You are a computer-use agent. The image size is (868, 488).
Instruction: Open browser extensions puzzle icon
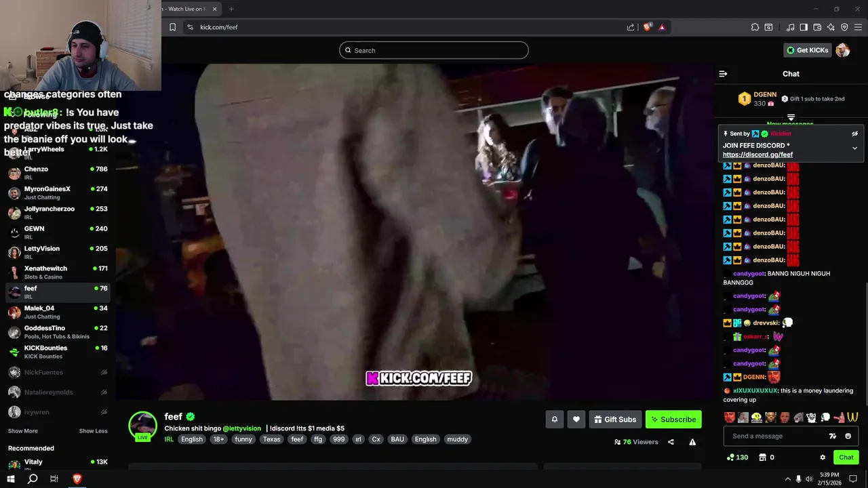point(755,27)
